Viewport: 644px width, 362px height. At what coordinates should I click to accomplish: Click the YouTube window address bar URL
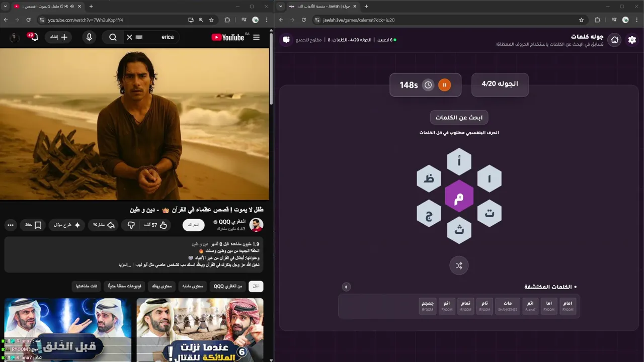point(86,20)
